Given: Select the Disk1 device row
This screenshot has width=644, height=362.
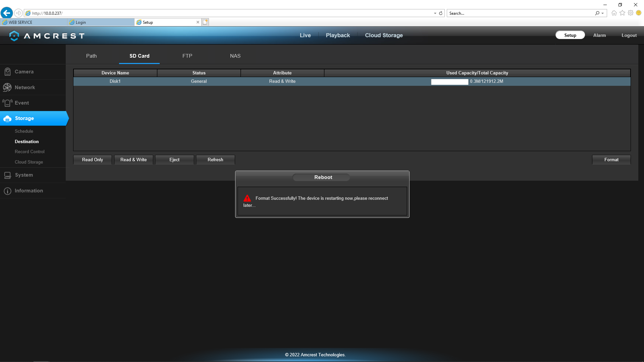Looking at the screenshot, I should coord(352,81).
